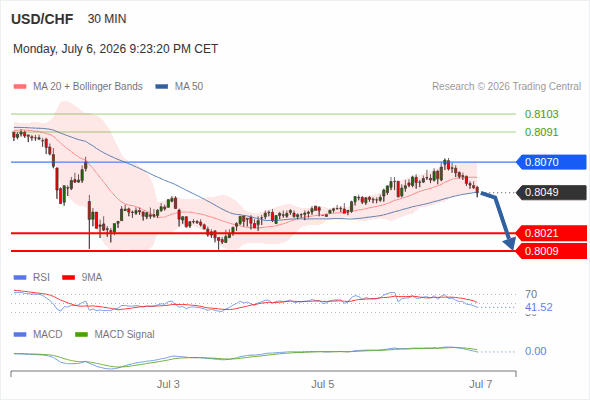The image size is (590, 400).
Task: Click the MACD legend label
Action: coord(48,334)
